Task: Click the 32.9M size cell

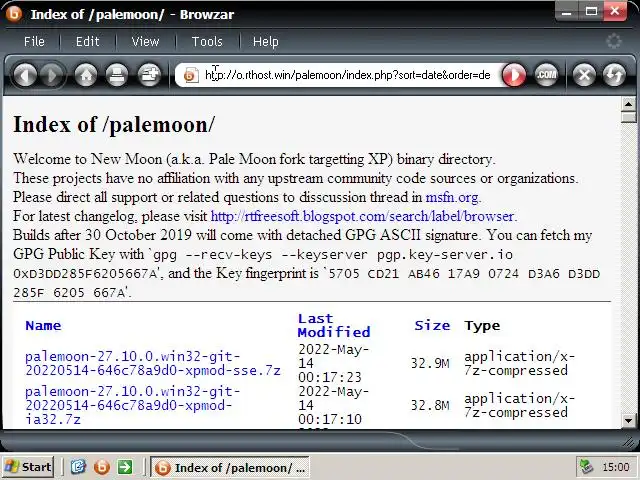Action: [430, 363]
